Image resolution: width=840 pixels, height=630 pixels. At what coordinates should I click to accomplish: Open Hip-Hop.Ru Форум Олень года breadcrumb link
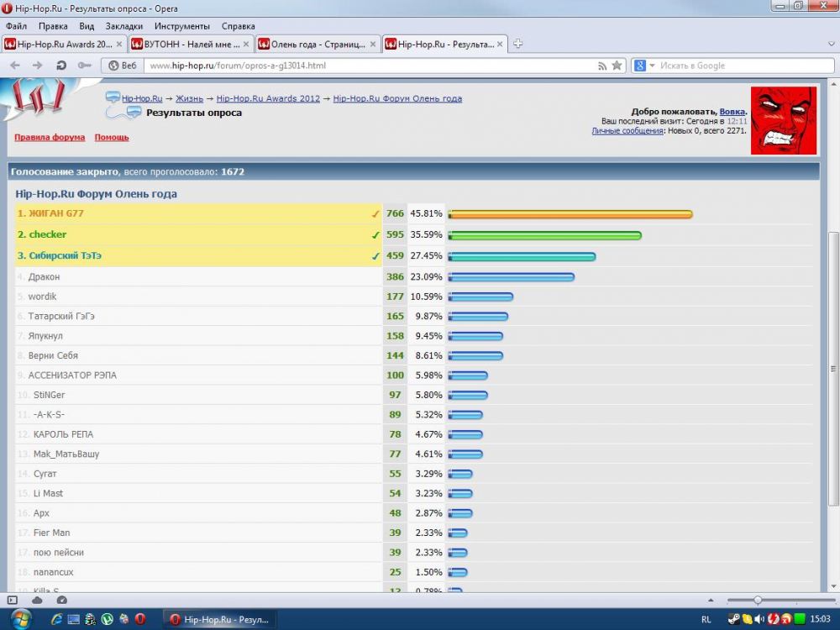[397, 98]
